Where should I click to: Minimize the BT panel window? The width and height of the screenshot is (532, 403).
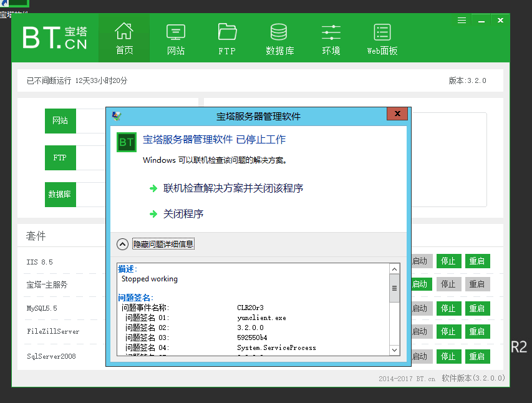pos(481,21)
